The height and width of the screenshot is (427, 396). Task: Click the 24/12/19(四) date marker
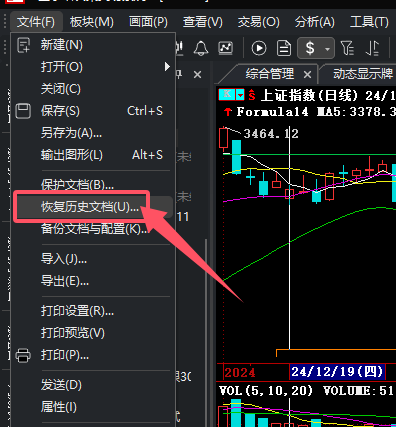click(x=337, y=372)
